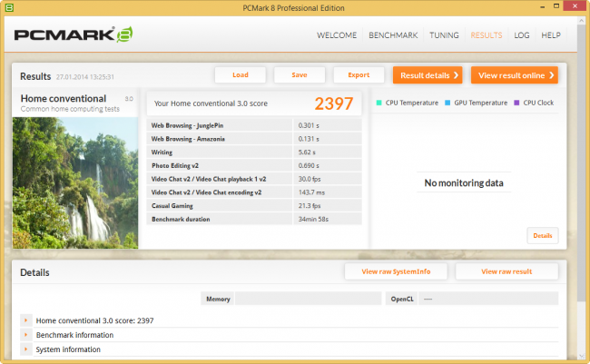Click the Memory field label
590x364 pixels.
point(218,299)
